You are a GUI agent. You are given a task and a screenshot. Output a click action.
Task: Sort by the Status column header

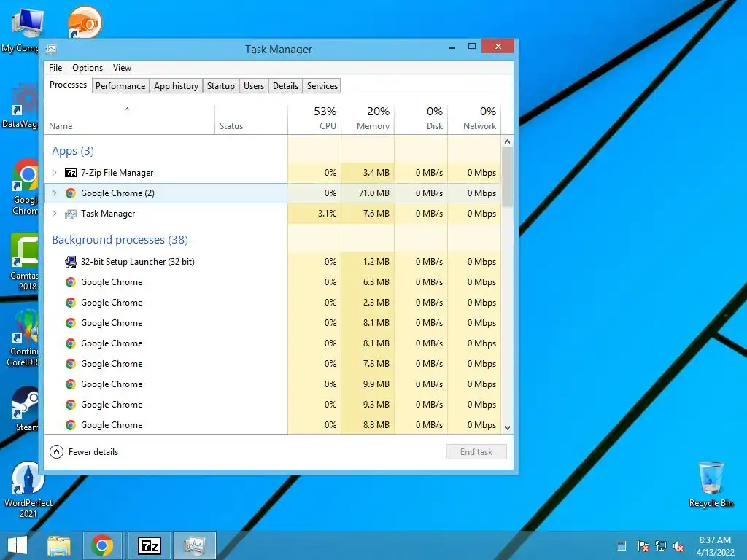pyautogui.click(x=251, y=119)
